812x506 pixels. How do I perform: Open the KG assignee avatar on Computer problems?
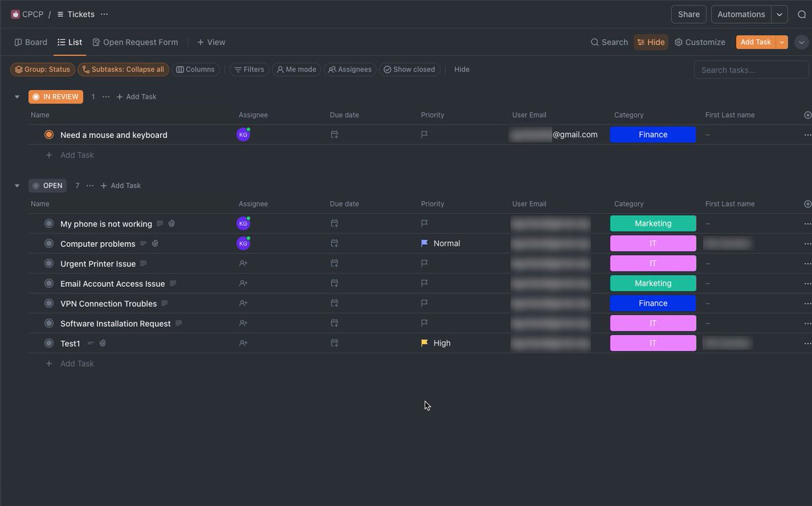click(244, 244)
